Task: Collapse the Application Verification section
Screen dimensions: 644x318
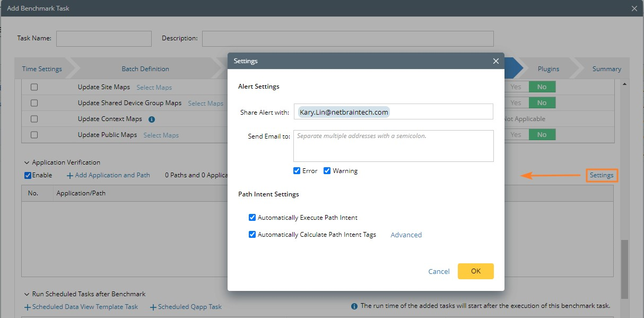Action: pyautogui.click(x=27, y=162)
